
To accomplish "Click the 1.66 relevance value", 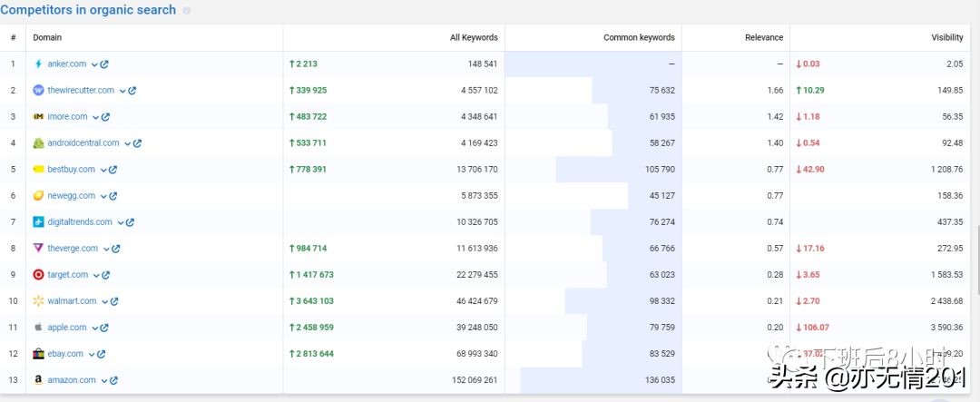I will 775,90.
